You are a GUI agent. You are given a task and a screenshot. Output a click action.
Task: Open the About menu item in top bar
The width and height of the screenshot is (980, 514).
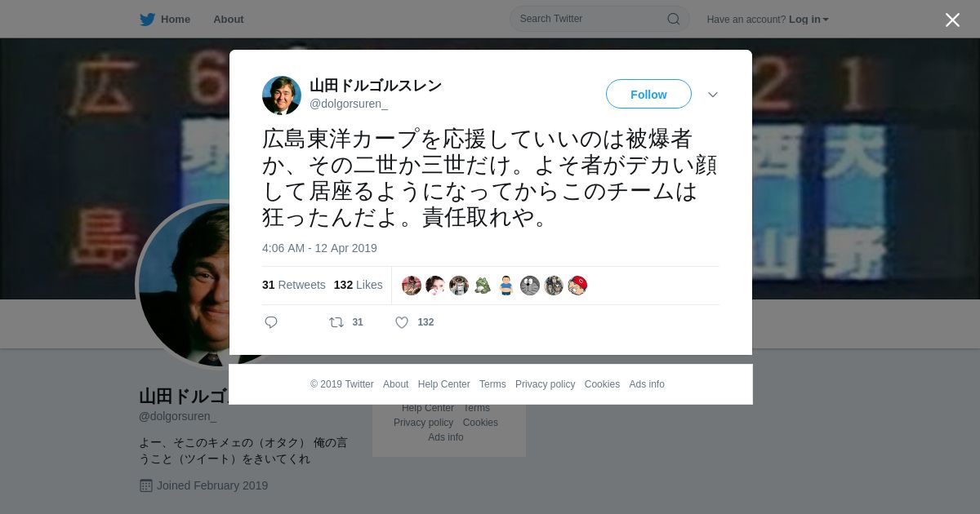(x=229, y=20)
